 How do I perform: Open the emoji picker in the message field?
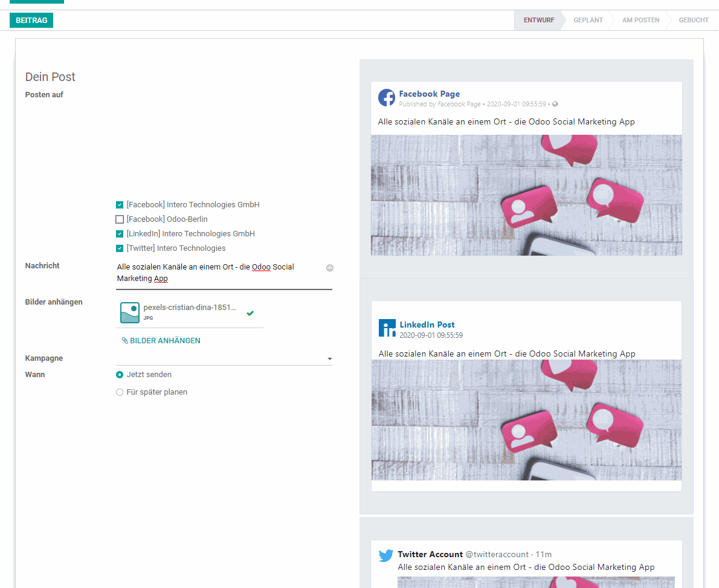(x=330, y=268)
